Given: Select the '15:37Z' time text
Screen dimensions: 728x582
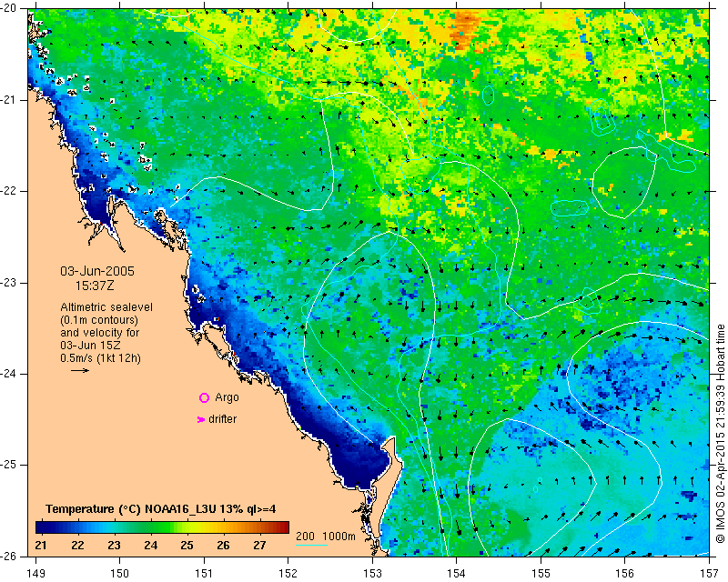Looking at the screenshot, I should pos(95,286).
